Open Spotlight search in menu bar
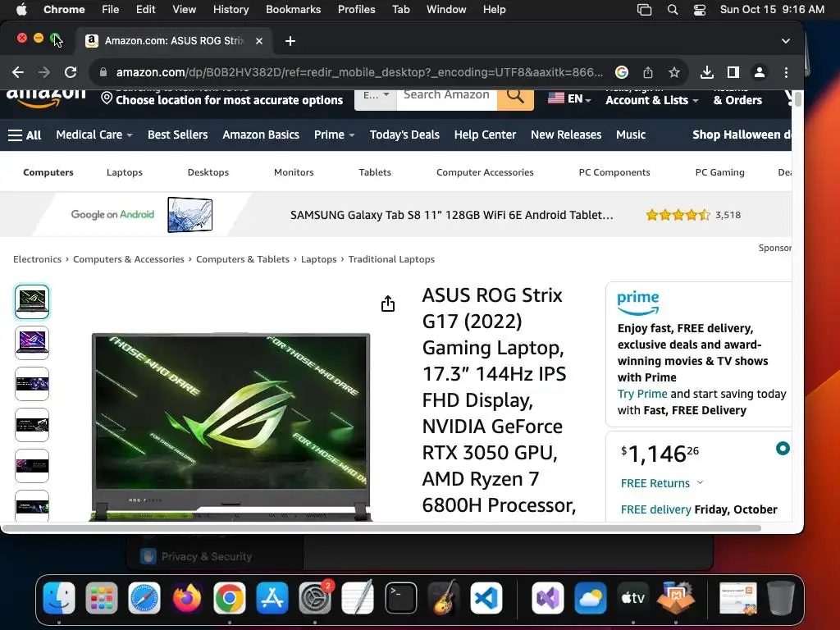 click(673, 10)
